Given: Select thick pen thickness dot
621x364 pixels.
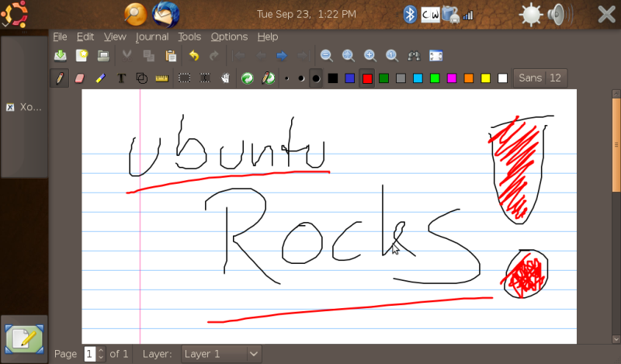Looking at the screenshot, I should (316, 78).
